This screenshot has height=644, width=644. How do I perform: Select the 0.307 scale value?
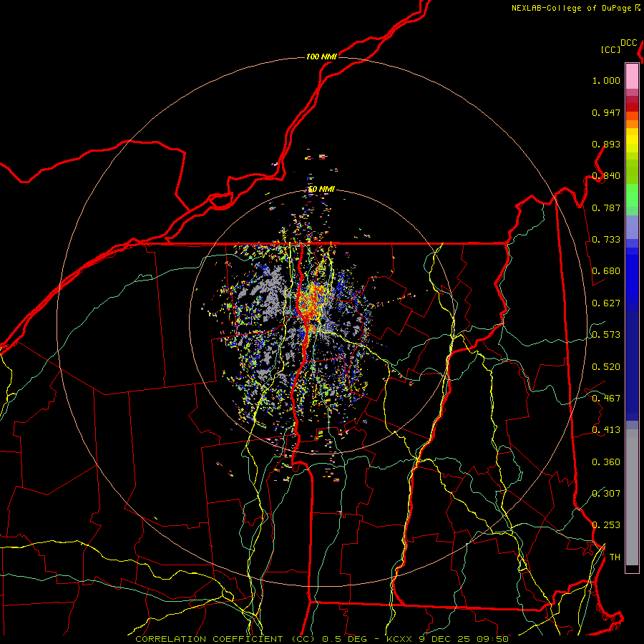[x=606, y=493]
